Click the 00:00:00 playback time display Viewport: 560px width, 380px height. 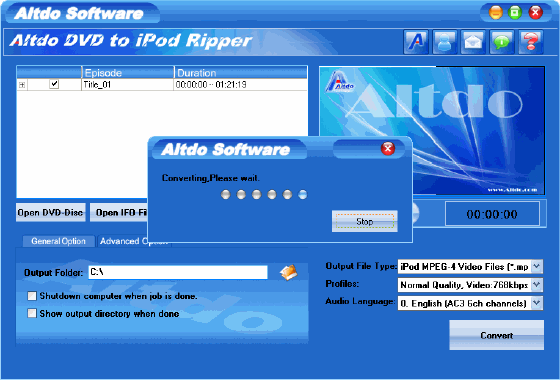[492, 214]
